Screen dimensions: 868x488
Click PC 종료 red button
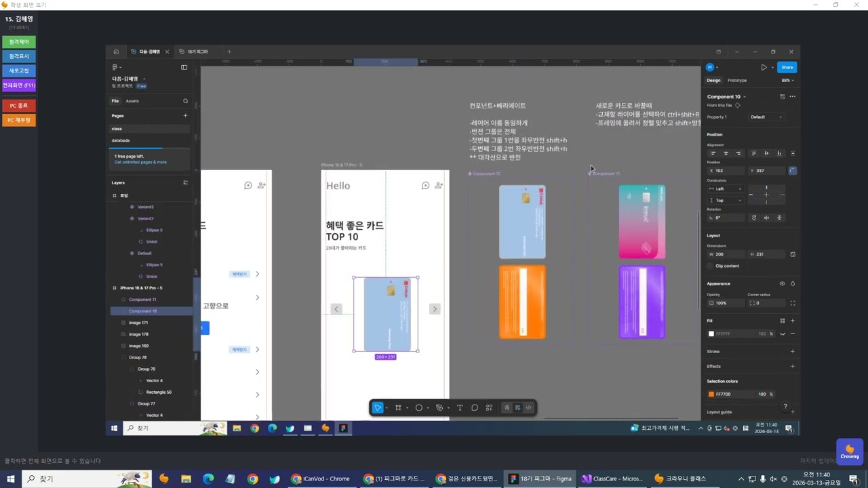[19, 106]
